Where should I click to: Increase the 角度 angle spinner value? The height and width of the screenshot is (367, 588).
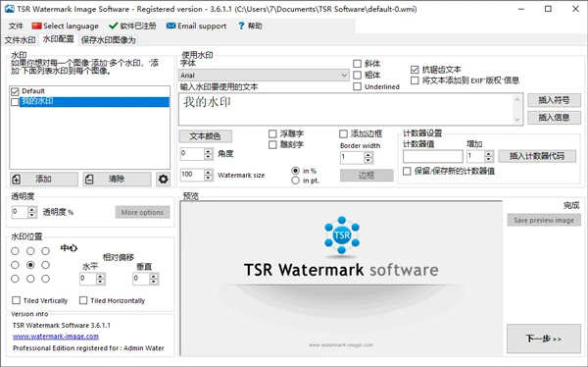pyautogui.click(x=209, y=151)
